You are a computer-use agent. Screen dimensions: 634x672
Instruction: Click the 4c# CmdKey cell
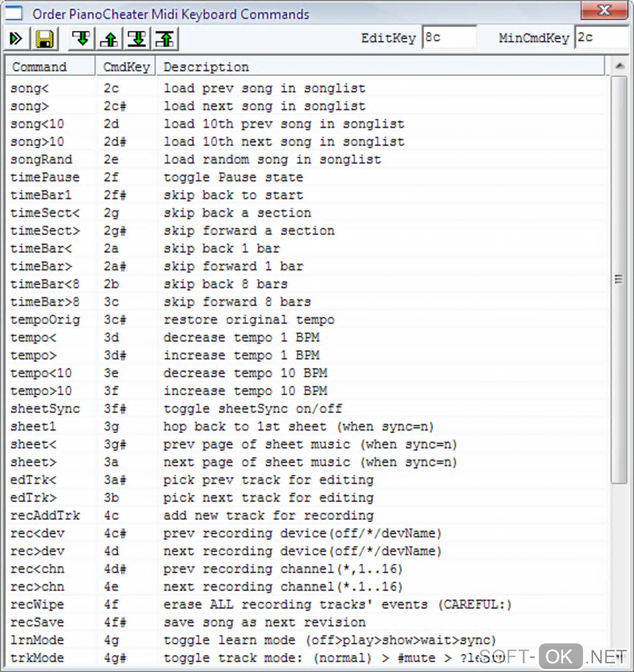pyautogui.click(x=115, y=533)
